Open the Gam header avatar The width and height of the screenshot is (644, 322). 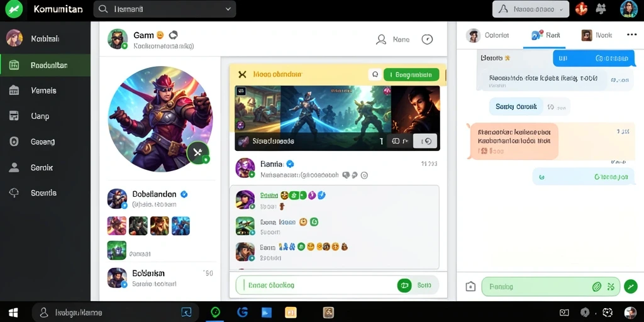click(x=118, y=38)
